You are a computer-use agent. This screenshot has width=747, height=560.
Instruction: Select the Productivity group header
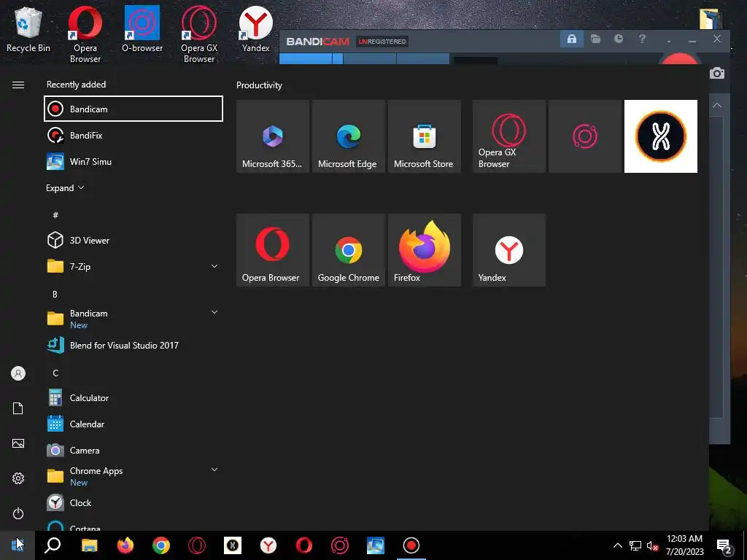(x=259, y=85)
